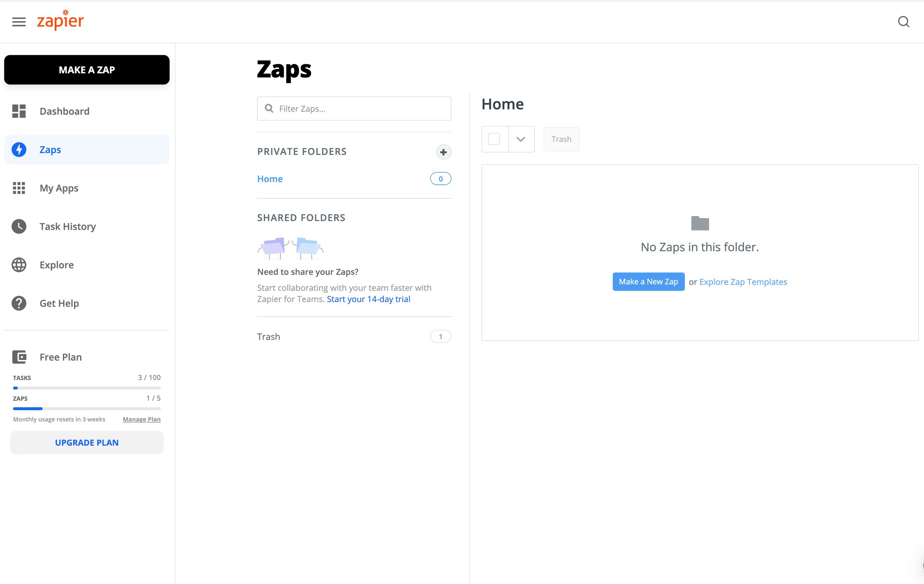Open the search magnifier in top bar

(x=904, y=22)
